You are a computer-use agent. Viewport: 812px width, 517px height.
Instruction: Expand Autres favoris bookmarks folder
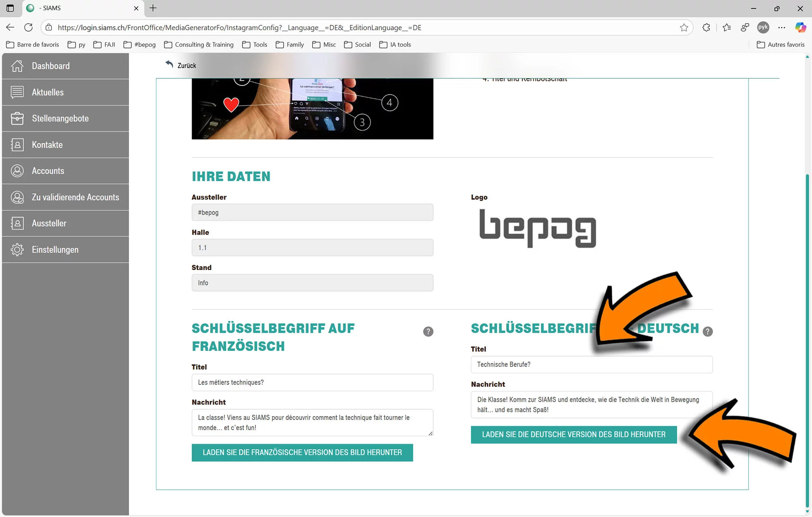point(780,45)
